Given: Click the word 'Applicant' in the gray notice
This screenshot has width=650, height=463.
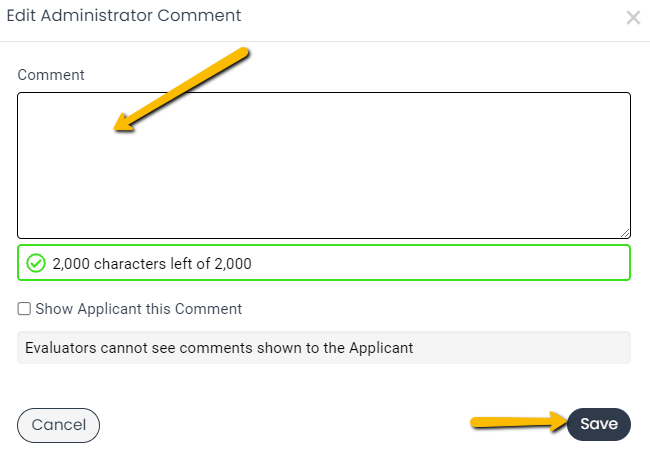Looking at the screenshot, I should tap(381, 348).
